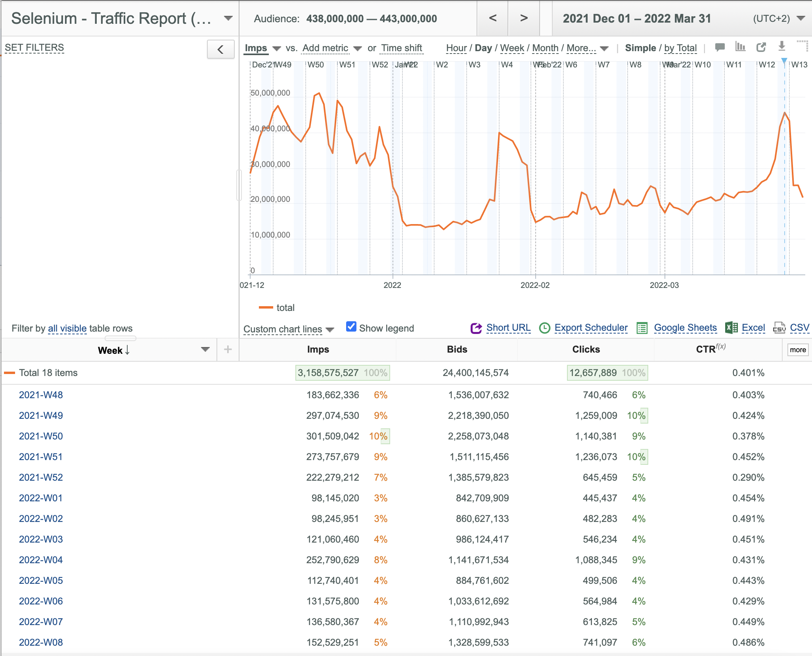The height and width of the screenshot is (656, 812).
Task: Click the more columns button
Action: (x=798, y=350)
